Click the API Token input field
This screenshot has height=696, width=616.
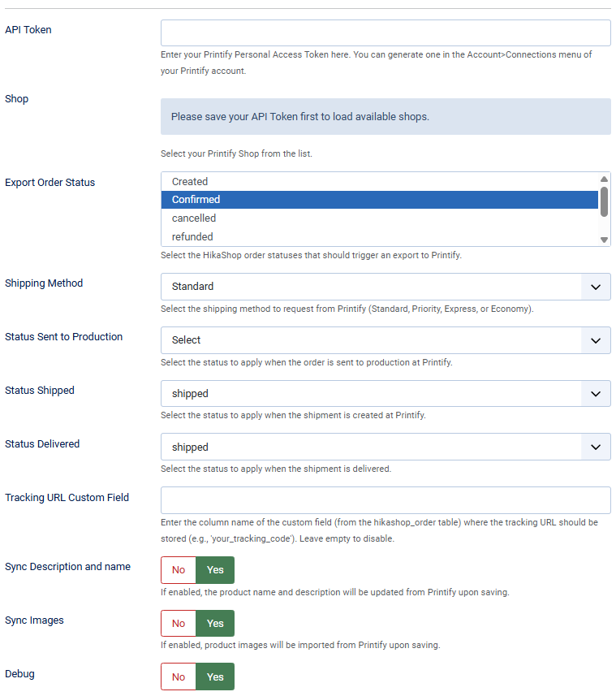[386, 33]
